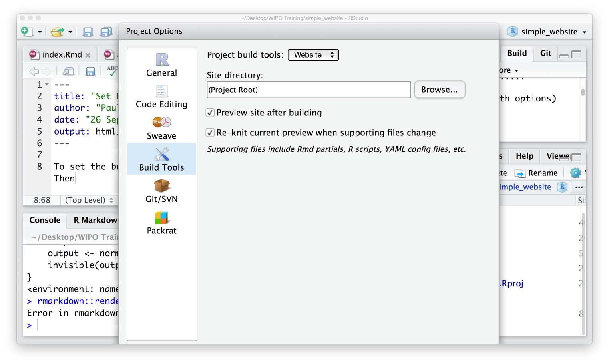Open the Code Editing options section

click(x=161, y=97)
